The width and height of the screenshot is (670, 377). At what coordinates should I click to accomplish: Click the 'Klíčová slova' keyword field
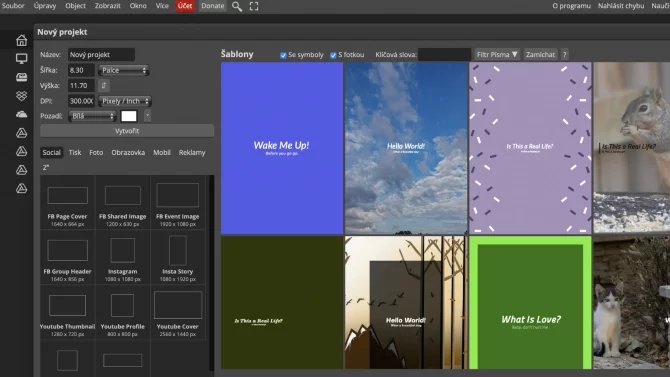444,55
